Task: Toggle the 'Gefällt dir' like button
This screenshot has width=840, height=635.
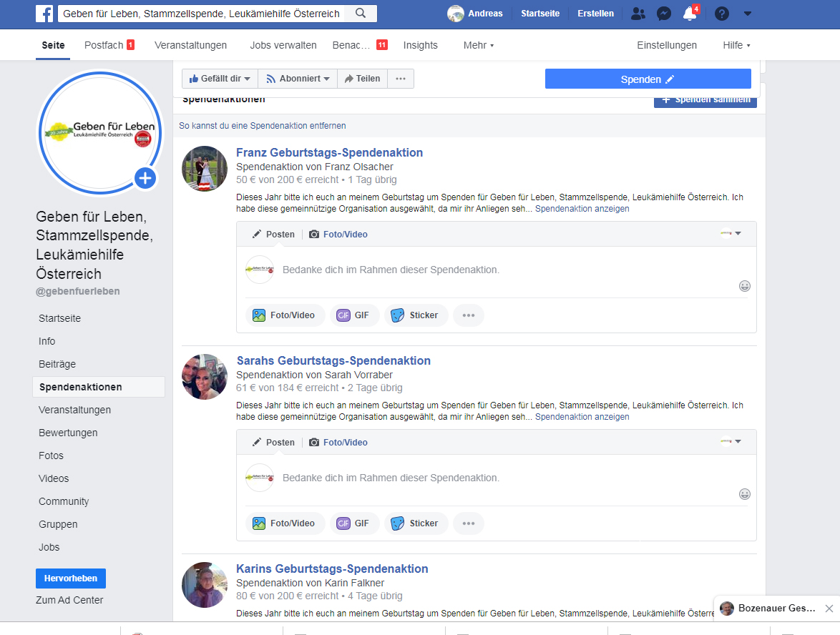Action: tap(220, 79)
